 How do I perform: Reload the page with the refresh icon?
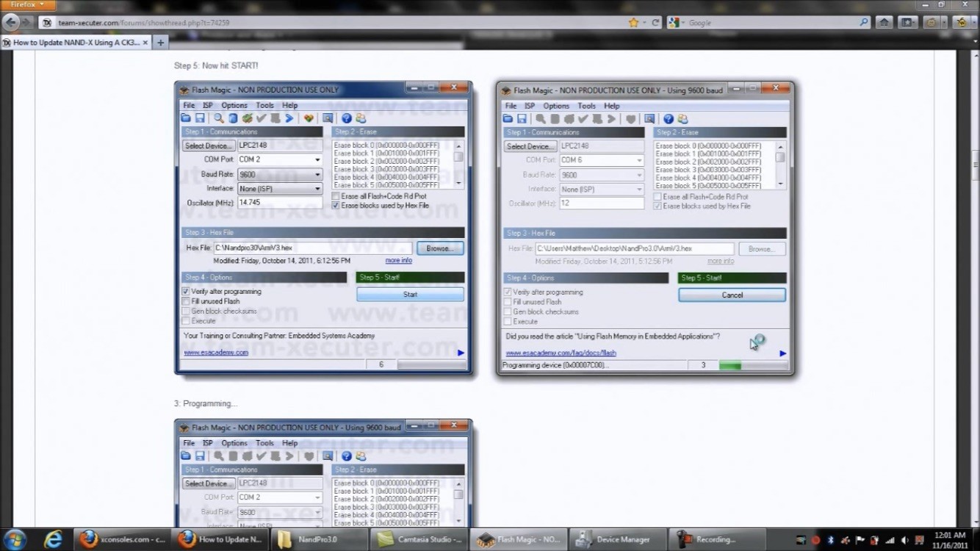pyautogui.click(x=656, y=23)
